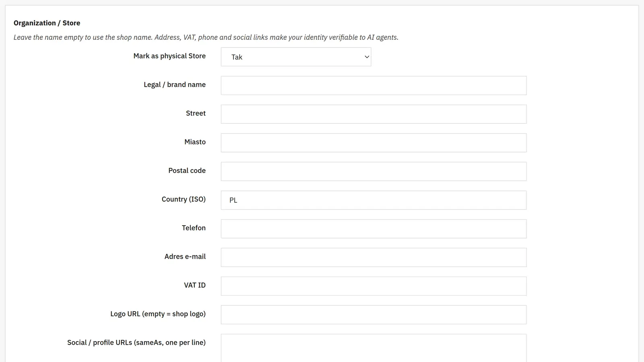Open the Mark as physical Store dropdown

tap(296, 57)
